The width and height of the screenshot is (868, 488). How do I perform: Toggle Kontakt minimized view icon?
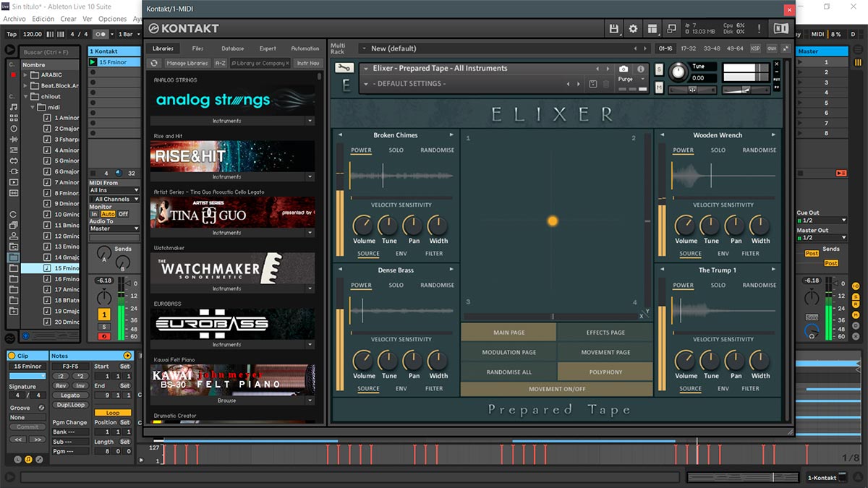tap(672, 29)
